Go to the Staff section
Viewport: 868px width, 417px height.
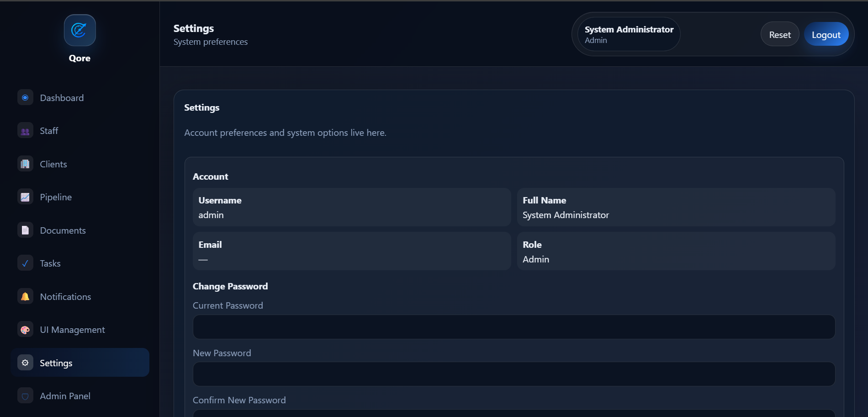coord(80,131)
